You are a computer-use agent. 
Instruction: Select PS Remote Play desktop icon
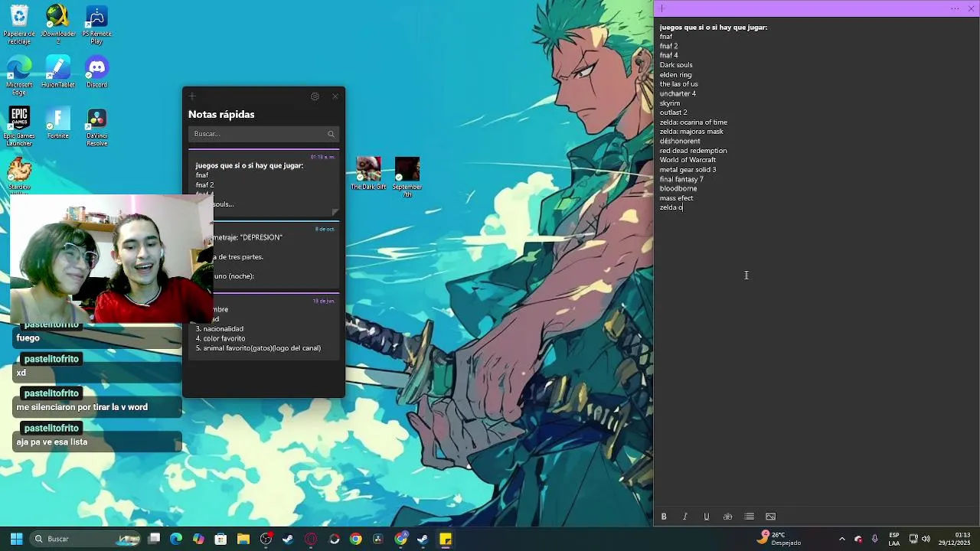tap(96, 24)
